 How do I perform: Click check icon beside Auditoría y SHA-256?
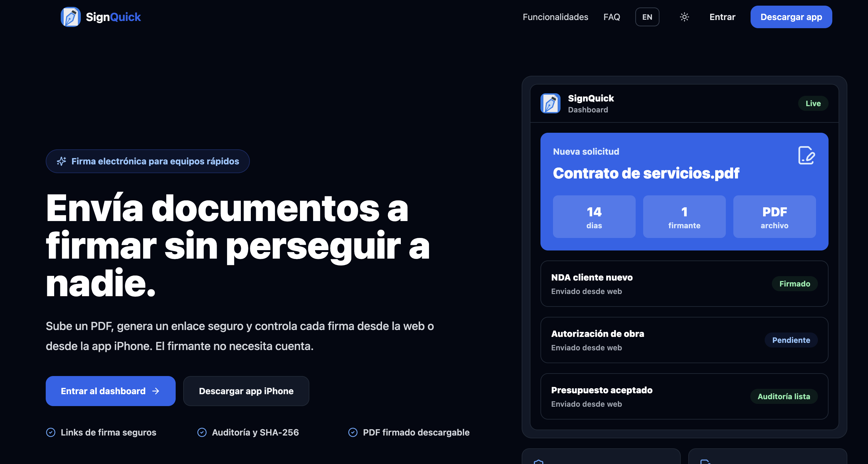tap(202, 432)
